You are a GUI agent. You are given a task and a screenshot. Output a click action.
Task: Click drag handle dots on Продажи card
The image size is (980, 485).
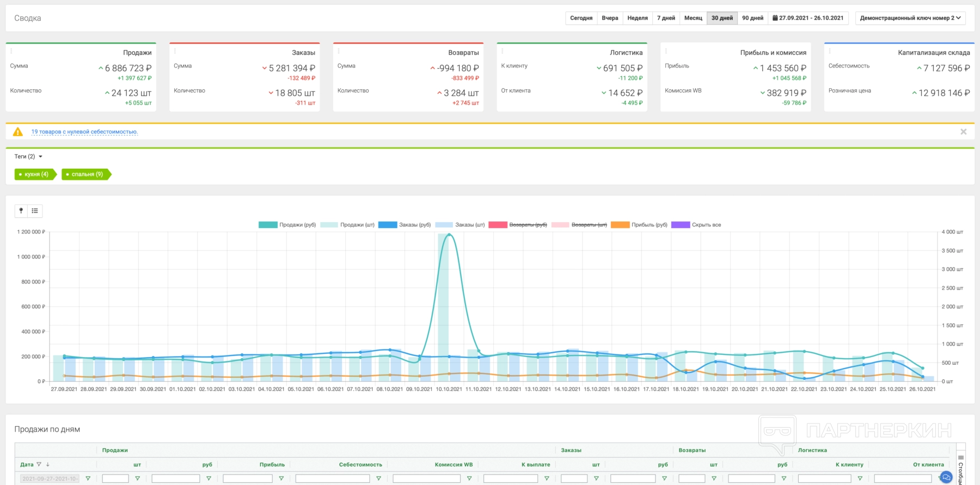coord(11,51)
